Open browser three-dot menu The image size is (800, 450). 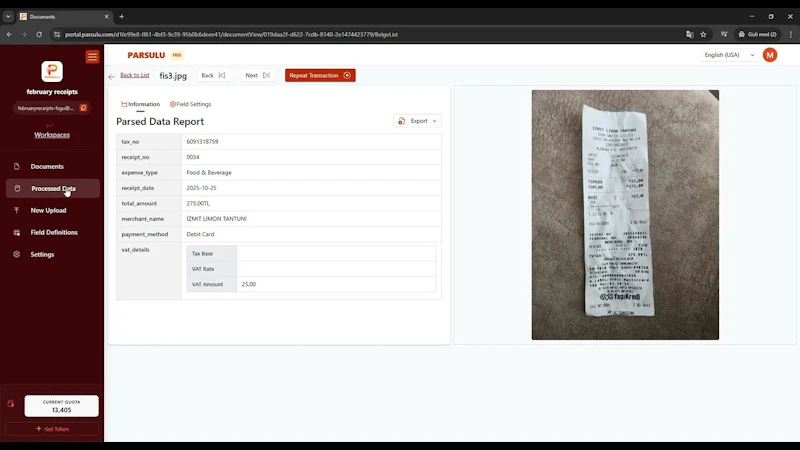point(790,34)
